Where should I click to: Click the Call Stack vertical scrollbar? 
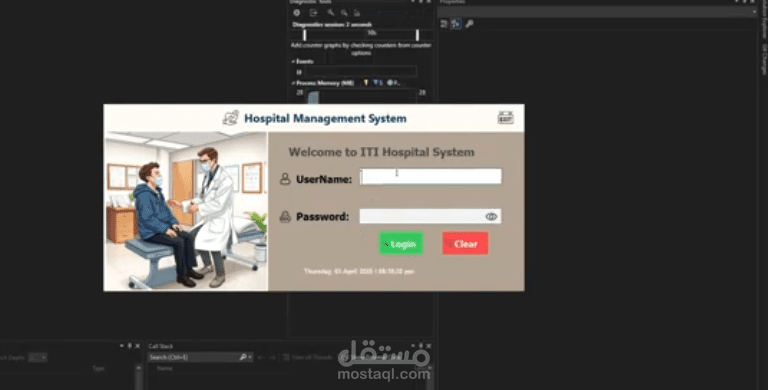tap(429, 377)
